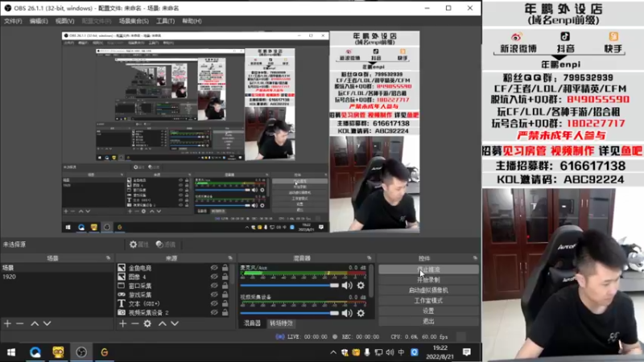The height and width of the screenshot is (362, 644).
Task: Open the 场景集合(S) menu
Action: pyautogui.click(x=134, y=21)
